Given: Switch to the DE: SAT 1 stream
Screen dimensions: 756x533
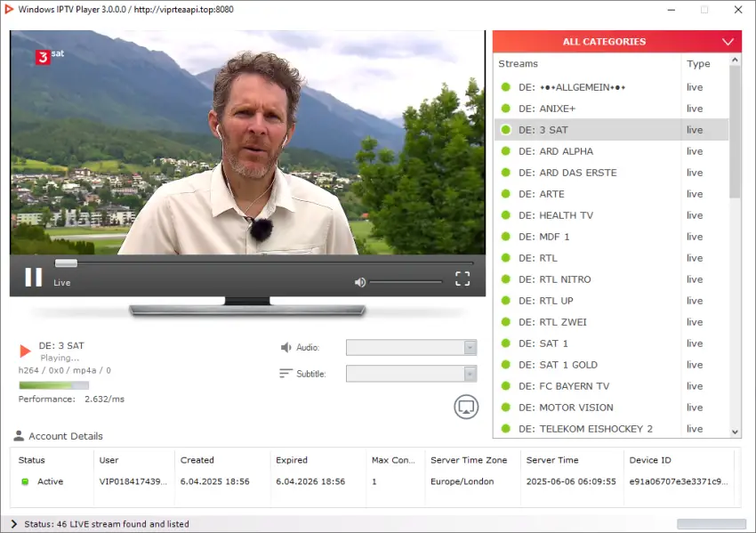Looking at the screenshot, I should click(x=611, y=343).
